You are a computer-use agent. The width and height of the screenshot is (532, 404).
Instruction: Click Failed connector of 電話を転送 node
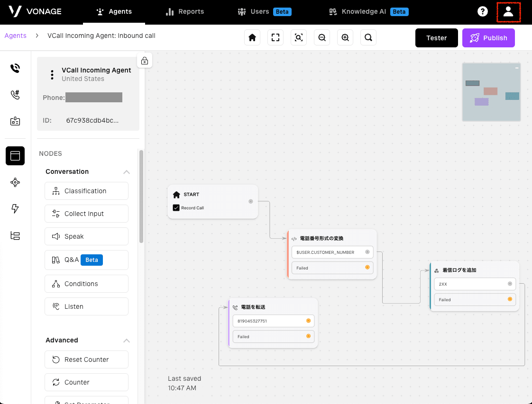pyautogui.click(x=308, y=336)
